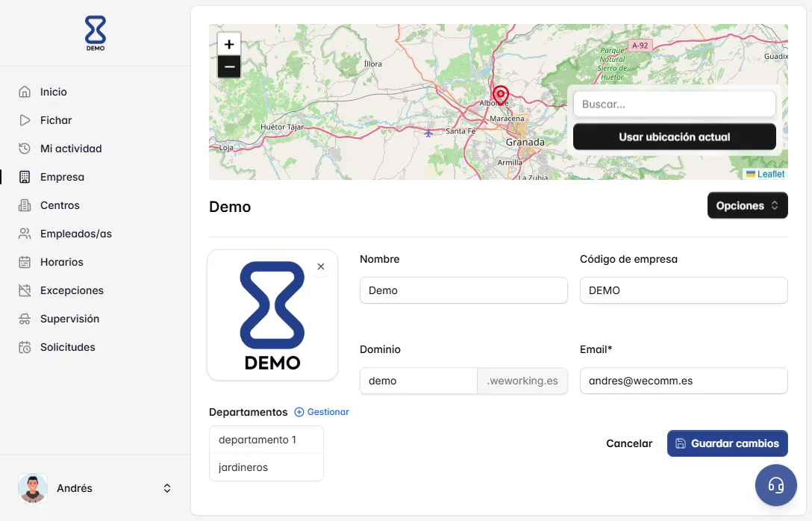
Task: Click the red location pin on map
Action: [500, 95]
